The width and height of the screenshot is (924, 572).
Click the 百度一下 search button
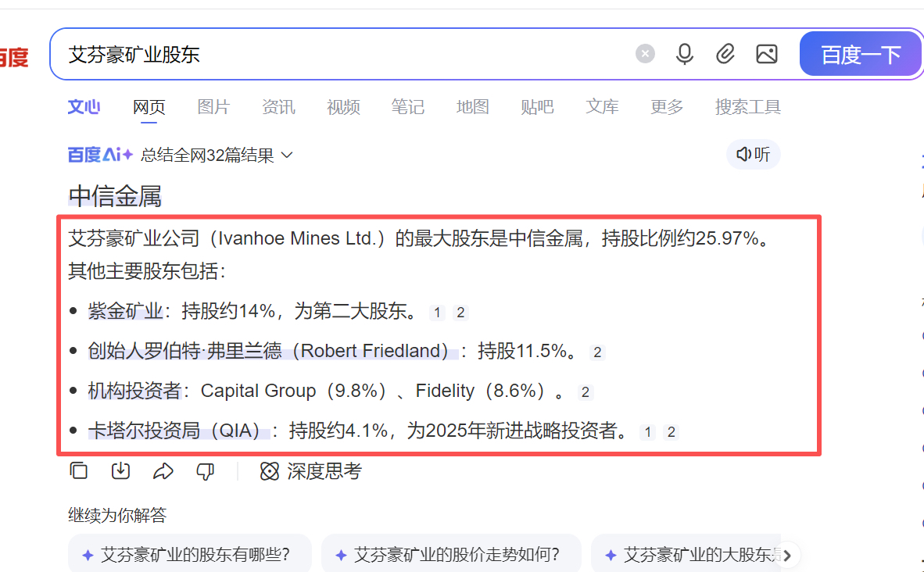(861, 54)
